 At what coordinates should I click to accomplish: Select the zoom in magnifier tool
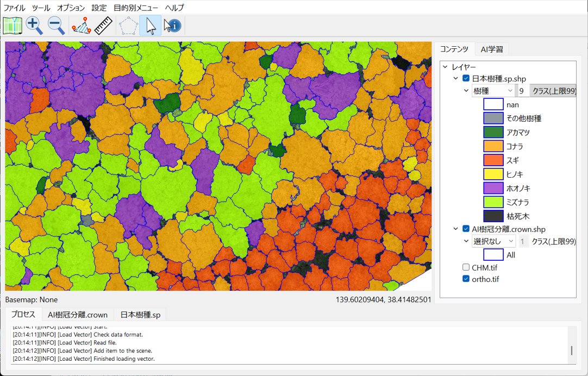pos(34,26)
